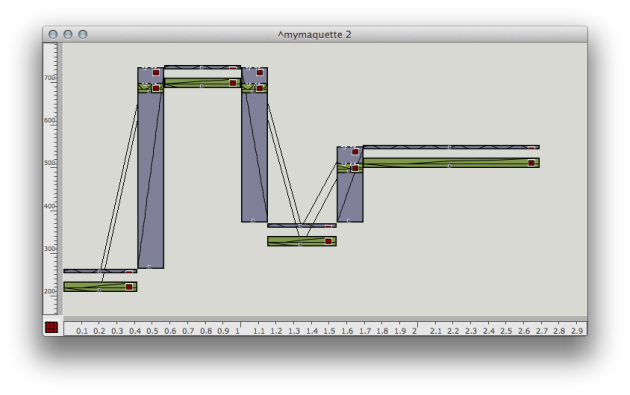Image resolution: width=630 pixels, height=395 pixels.
Task: Click red square in lowest green box near 200
Action: click(x=129, y=287)
